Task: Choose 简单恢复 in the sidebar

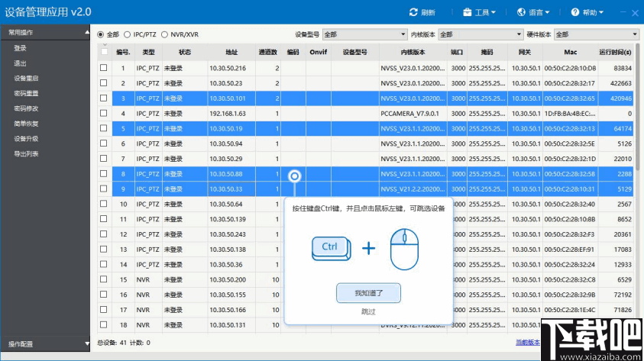Action: 26,124
